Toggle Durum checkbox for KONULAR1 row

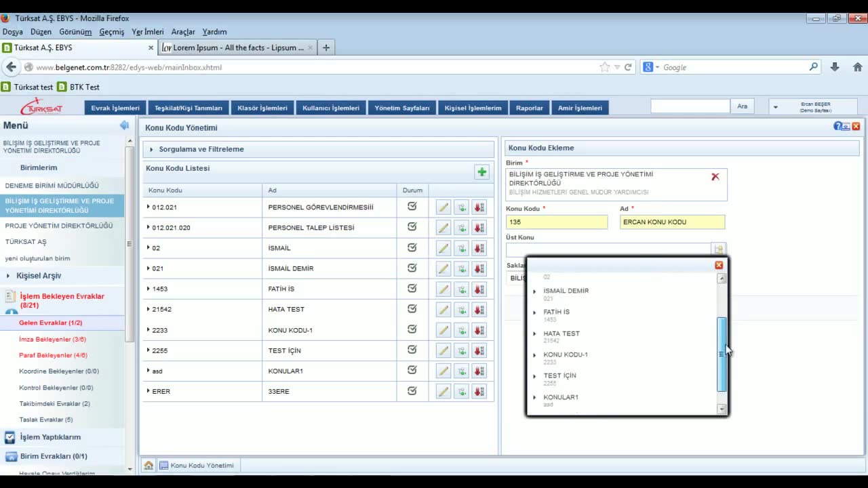[412, 371]
